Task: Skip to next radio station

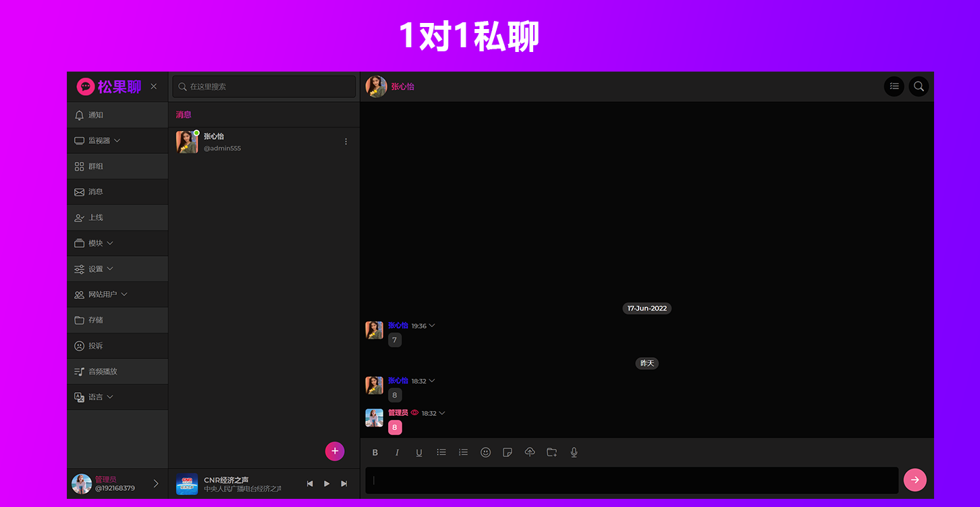Action: coord(344,483)
